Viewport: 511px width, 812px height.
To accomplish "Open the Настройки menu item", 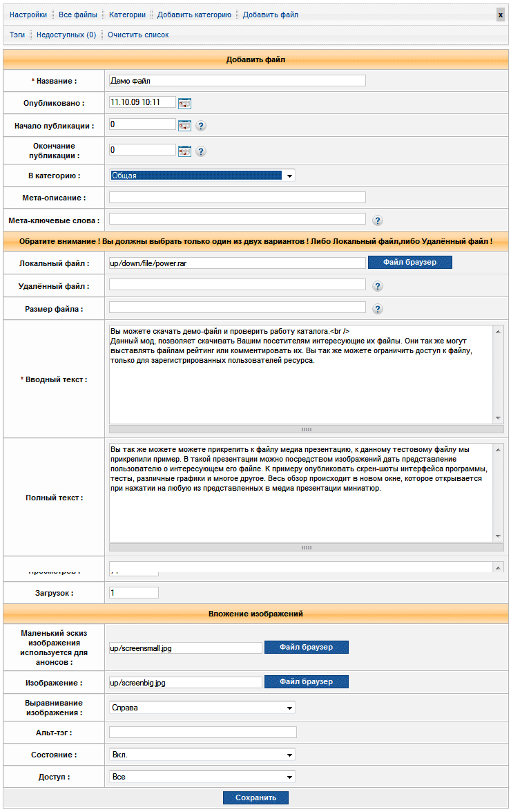I will point(28,15).
